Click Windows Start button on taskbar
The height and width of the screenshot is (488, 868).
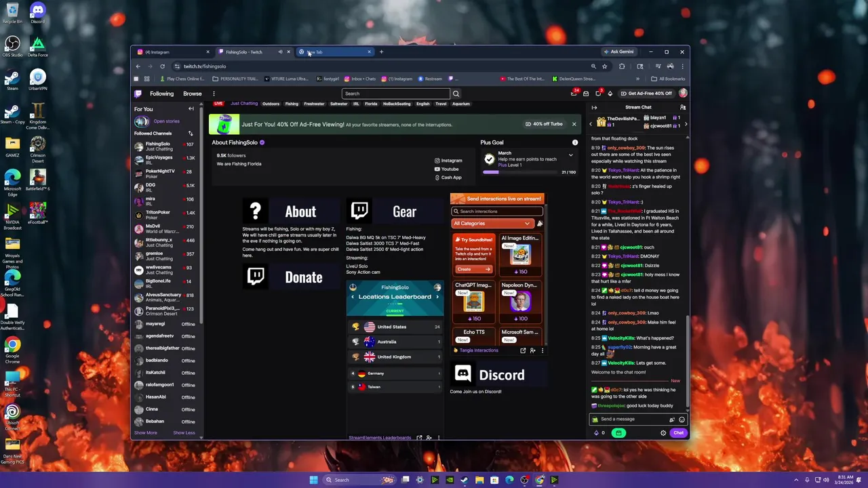(313, 480)
